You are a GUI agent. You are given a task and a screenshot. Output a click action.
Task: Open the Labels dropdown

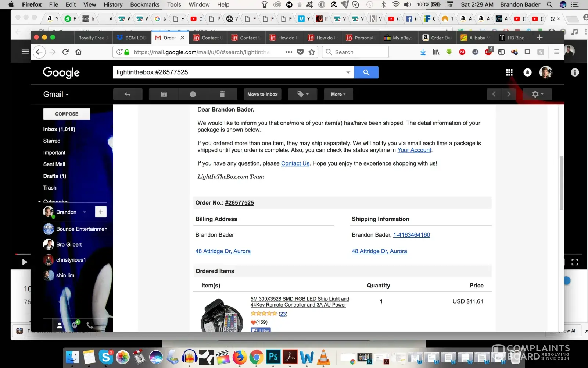click(x=303, y=94)
